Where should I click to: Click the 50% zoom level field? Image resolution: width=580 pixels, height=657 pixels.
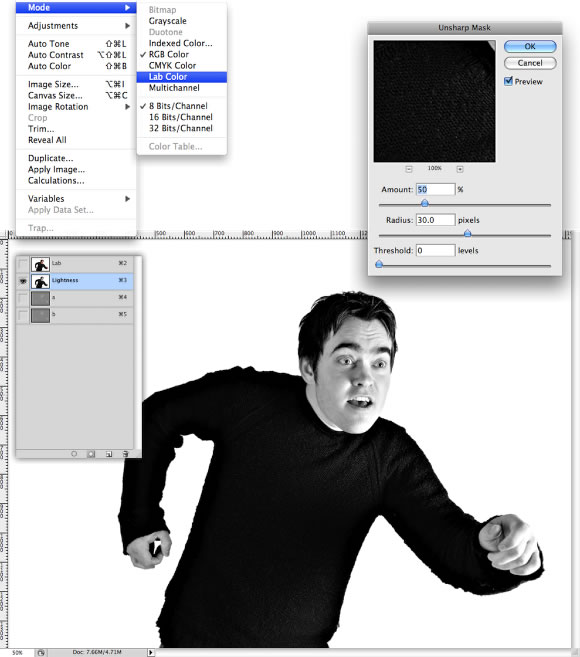(17, 652)
